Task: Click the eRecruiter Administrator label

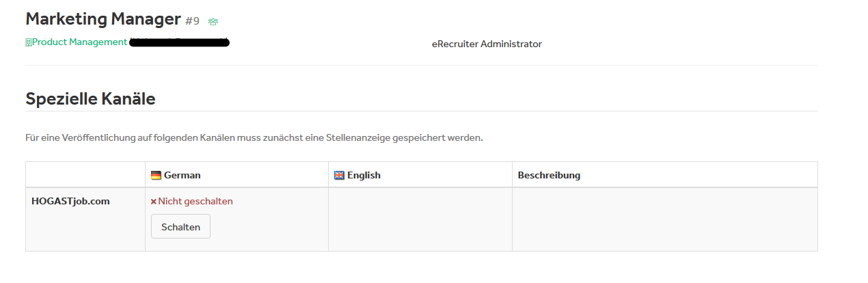Action: (x=487, y=44)
